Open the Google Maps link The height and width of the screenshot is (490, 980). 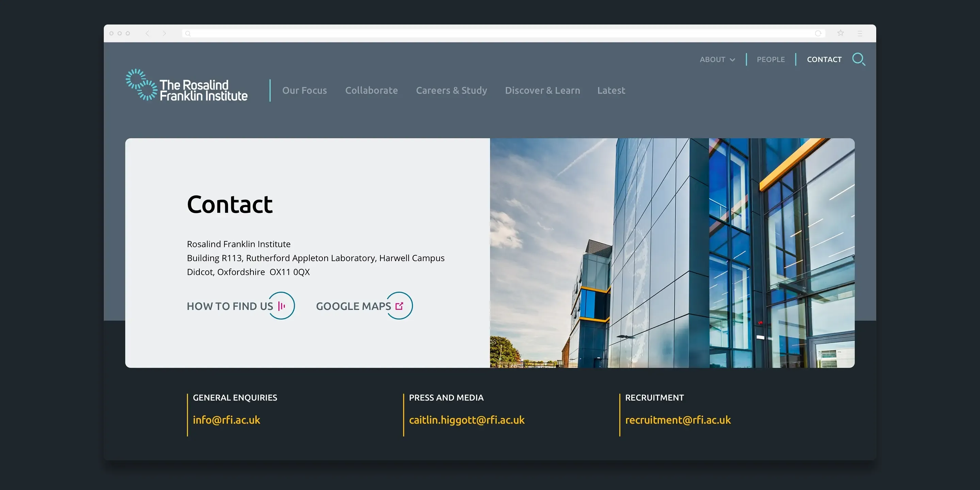pyautogui.click(x=354, y=306)
